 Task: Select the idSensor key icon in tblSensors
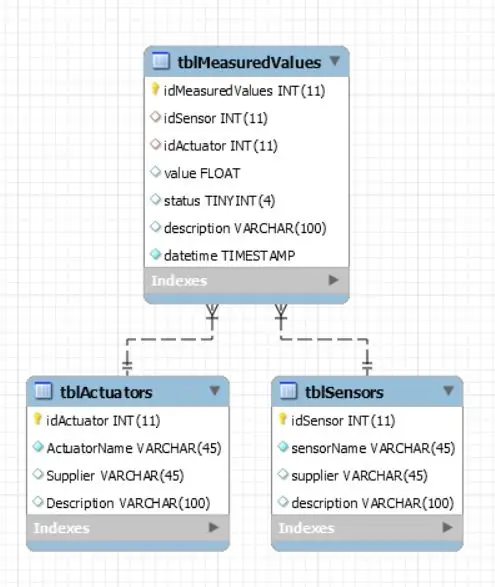click(x=283, y=419)
